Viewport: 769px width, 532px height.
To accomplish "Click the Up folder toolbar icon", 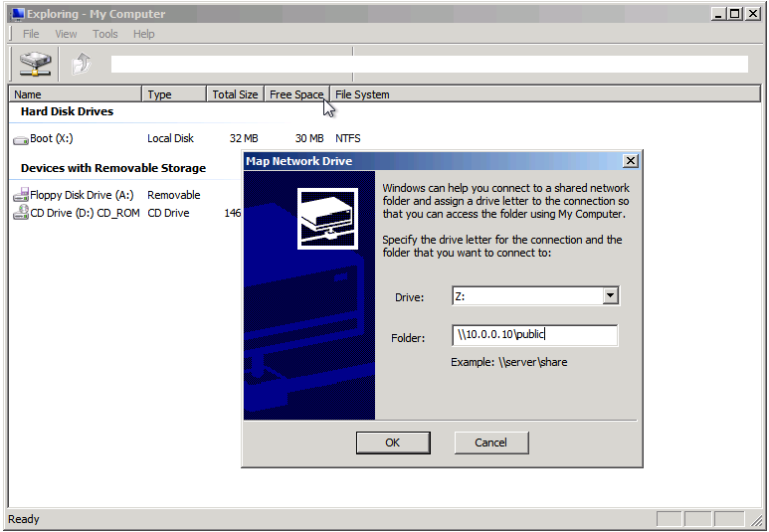I will click(82, 64).
